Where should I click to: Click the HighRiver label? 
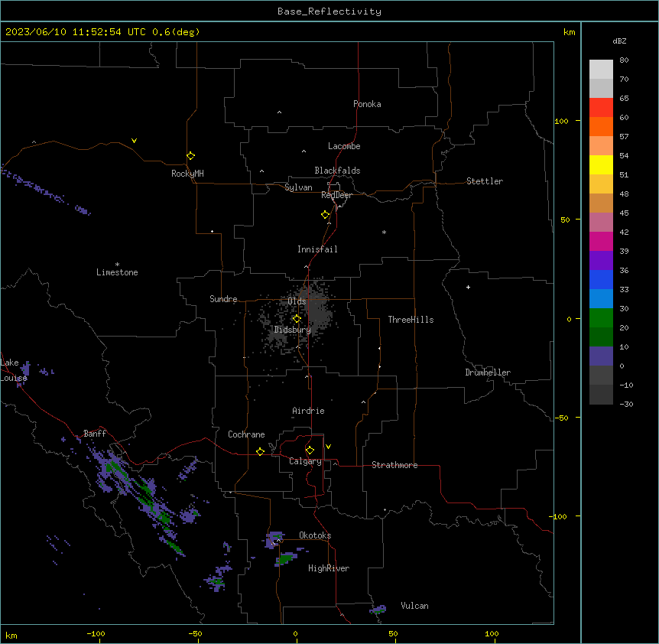329,568
